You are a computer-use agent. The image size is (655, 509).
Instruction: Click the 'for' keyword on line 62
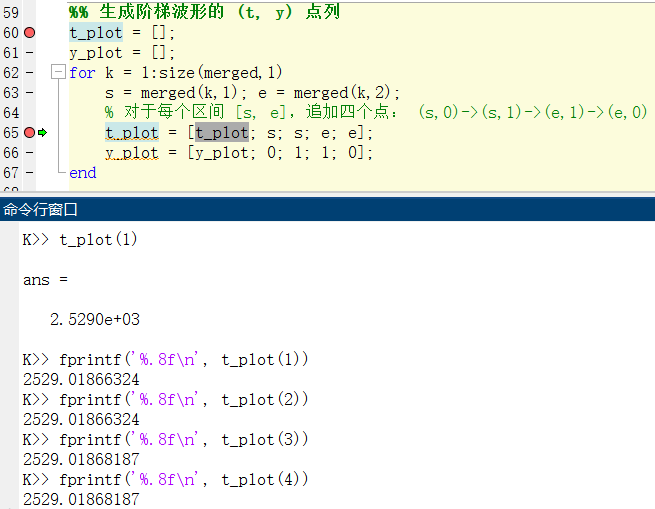coord(82,73)
